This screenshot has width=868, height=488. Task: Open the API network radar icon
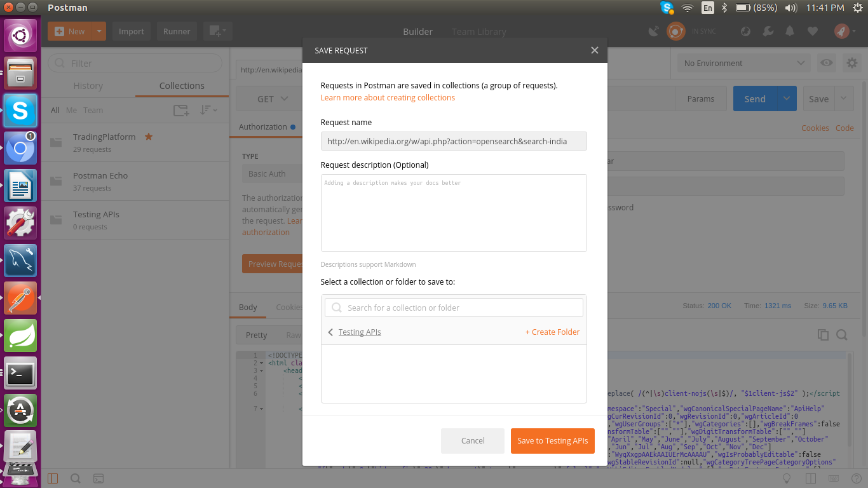tap(746, 31)
